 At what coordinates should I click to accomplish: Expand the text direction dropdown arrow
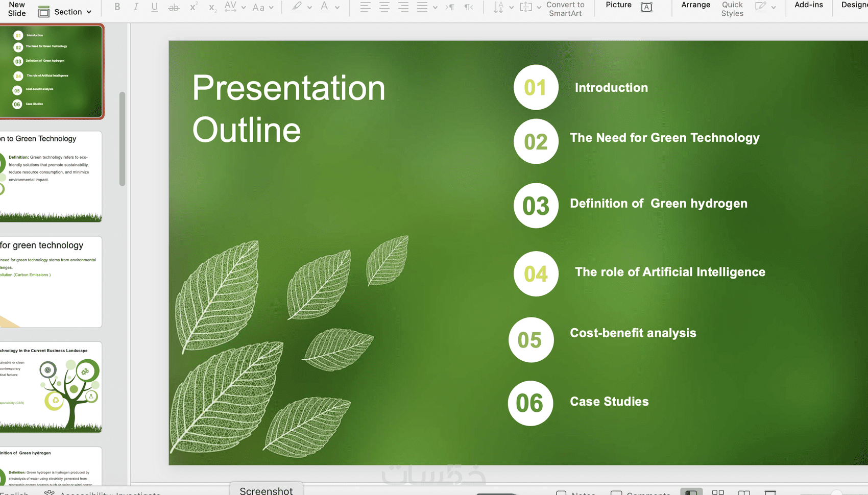coord(511,8)
